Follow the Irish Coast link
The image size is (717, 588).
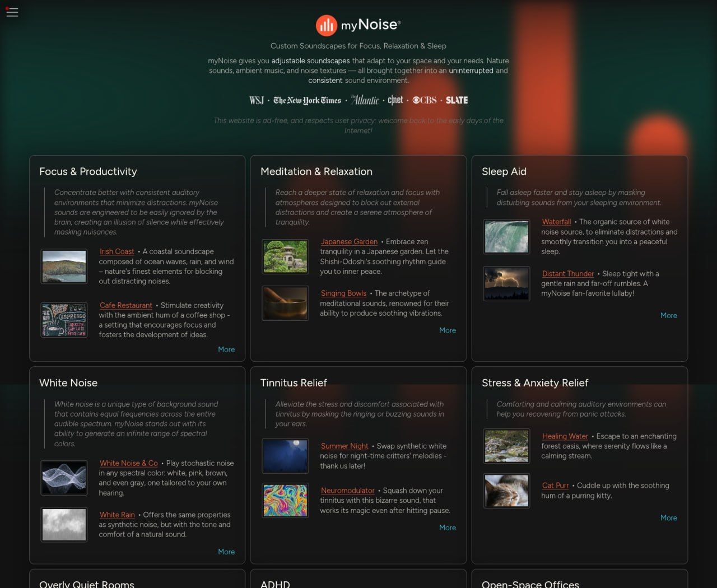(x=117, y=251)
